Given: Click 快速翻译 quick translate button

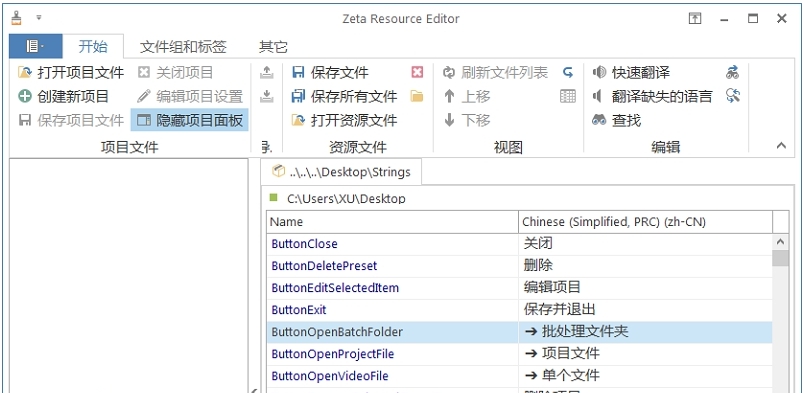Looking at the screenshot, I should tap(631, 72).
